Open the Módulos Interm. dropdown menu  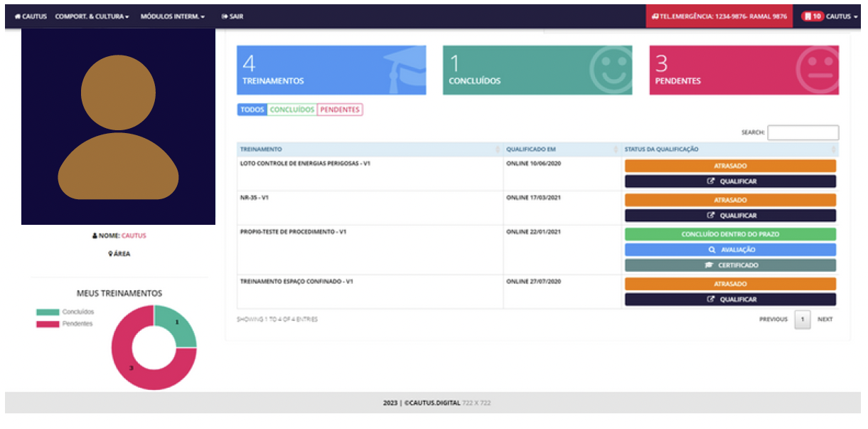pos(173,16)
